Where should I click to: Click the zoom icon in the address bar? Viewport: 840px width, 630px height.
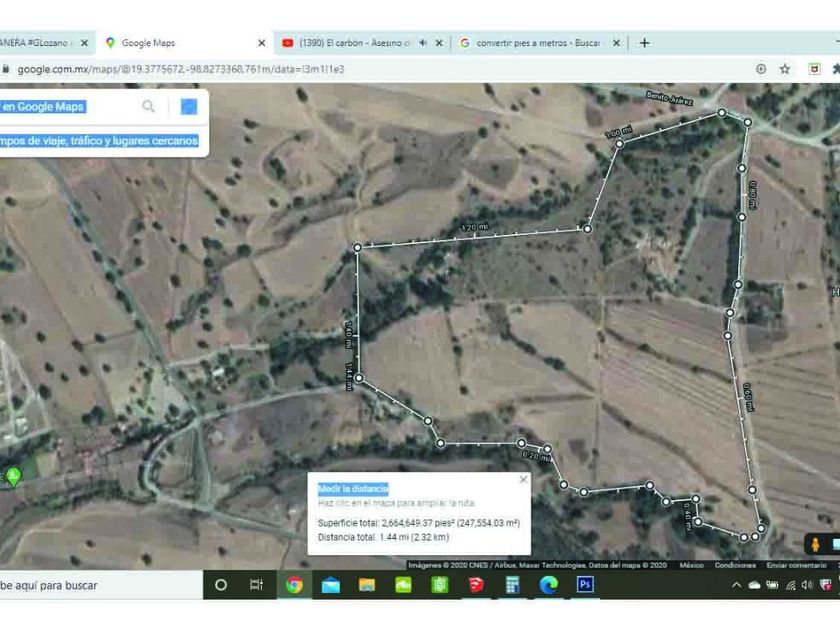click(x=761, y=69)
